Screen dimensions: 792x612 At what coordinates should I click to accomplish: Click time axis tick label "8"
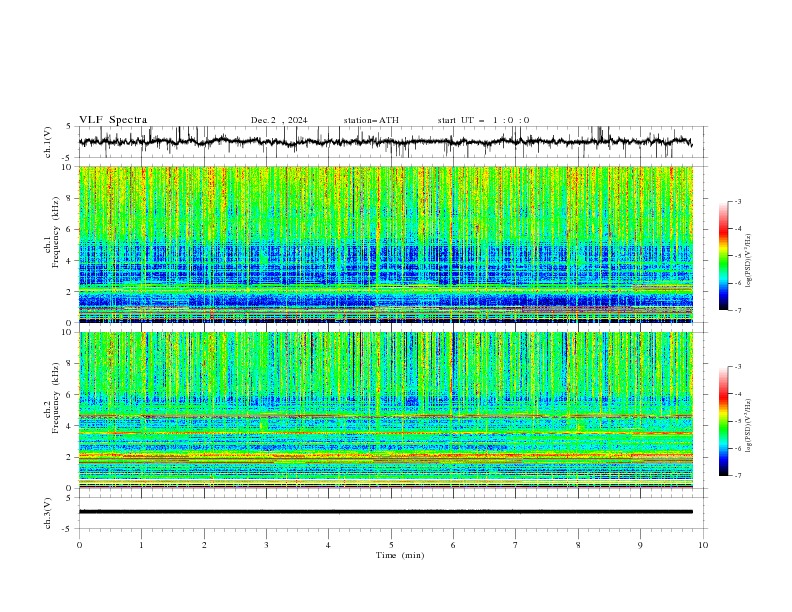click(578, 545)
